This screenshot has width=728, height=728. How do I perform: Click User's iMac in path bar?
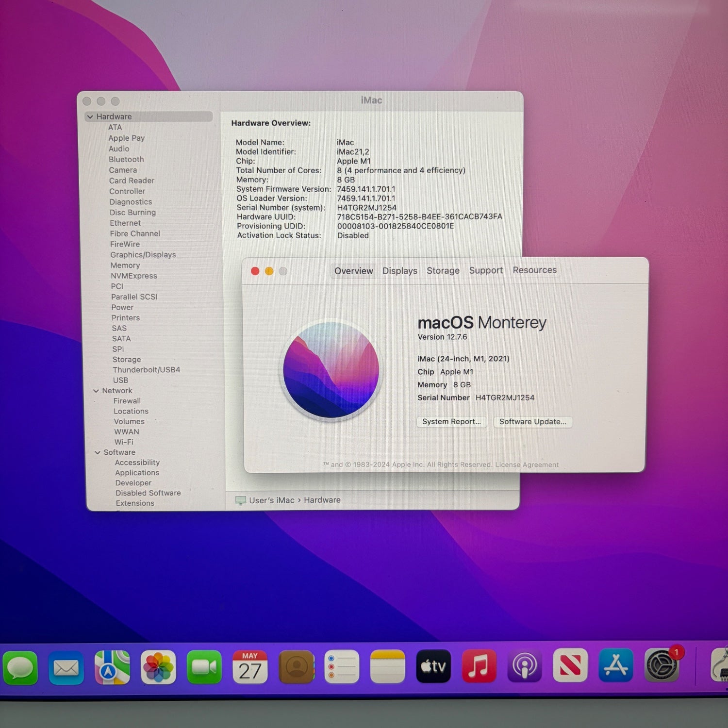[272, 500]
